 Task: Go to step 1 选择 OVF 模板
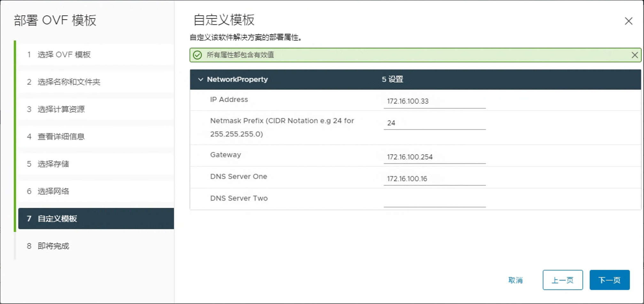point(64,55)
